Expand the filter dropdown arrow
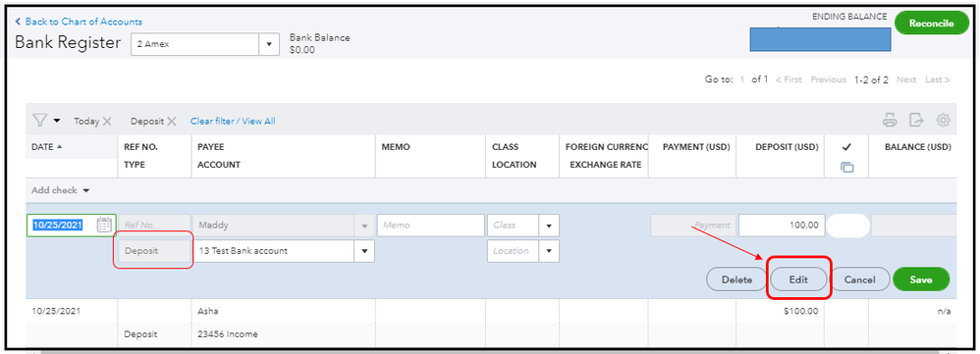The image size is (980, 354). pos(57,121)
